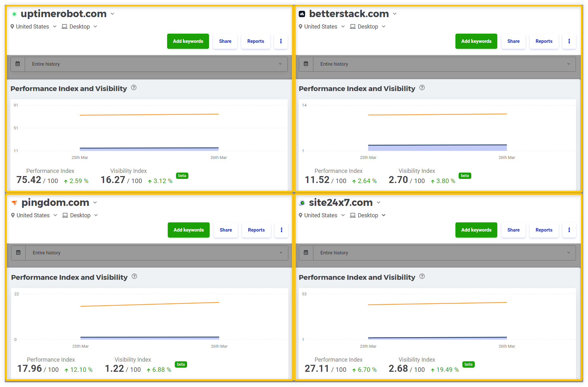Click the site24x7.com favicon
The image size is (588, 387).
(x=302, y=202)
